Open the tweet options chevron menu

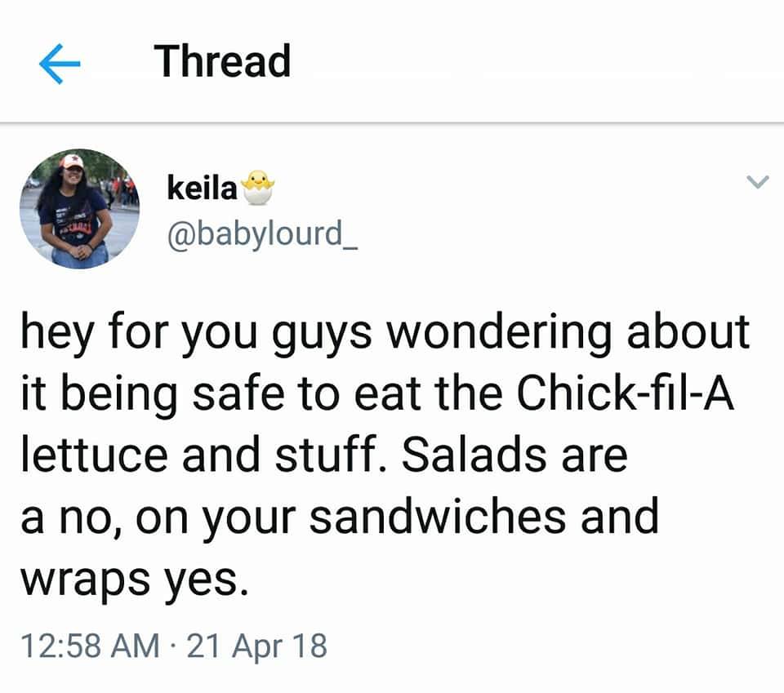(x=758, y=181)
